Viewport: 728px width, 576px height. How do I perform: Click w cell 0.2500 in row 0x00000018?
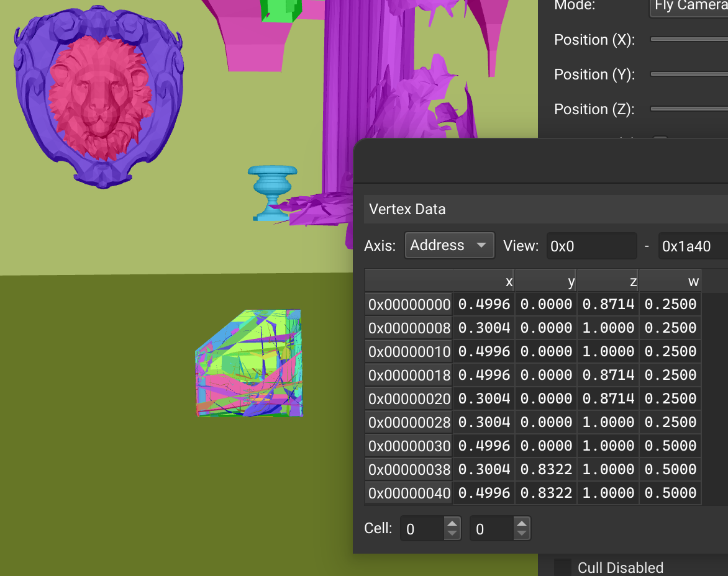click(670, 375)
